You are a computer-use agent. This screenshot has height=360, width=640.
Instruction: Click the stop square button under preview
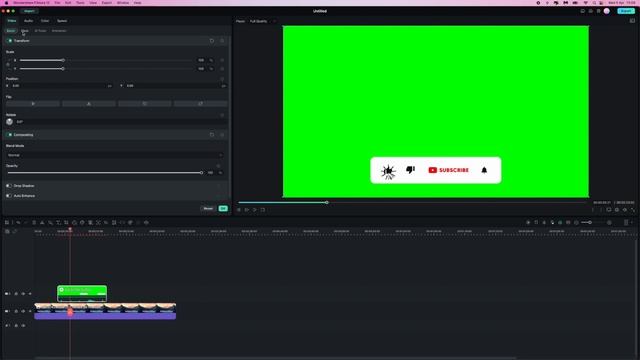tap(263, 210)
